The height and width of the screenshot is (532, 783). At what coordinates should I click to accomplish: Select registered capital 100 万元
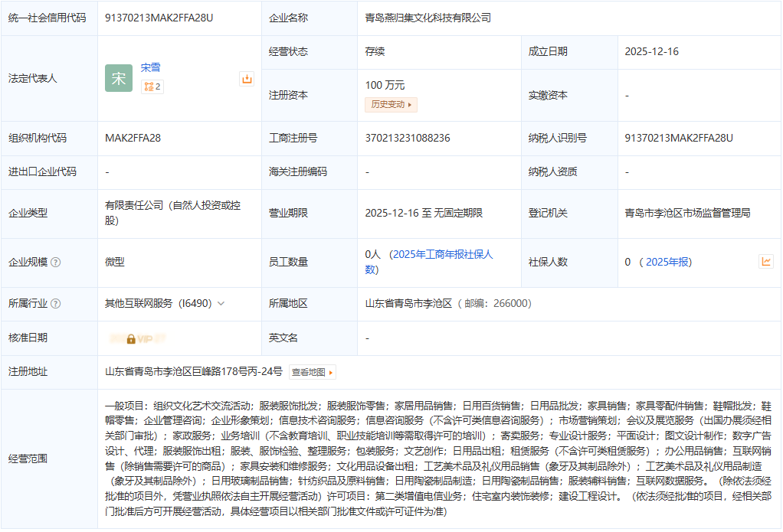385,85
